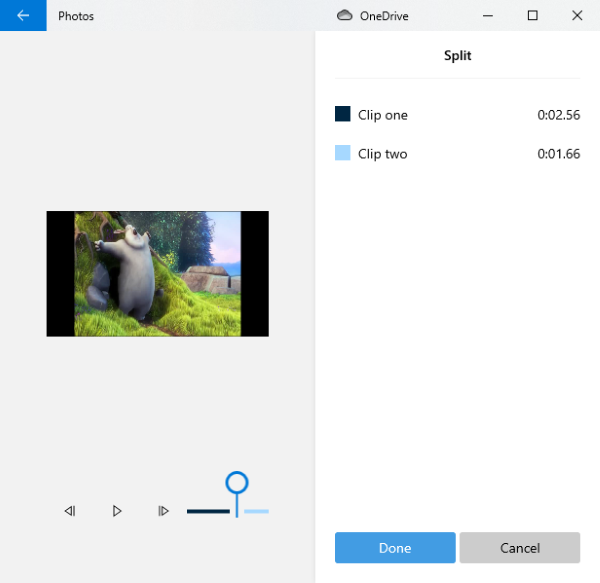Image resolution: width=600 pixels, height=583 pixels.
Task: Step forward one frame
Action: (x=163, y=511)
